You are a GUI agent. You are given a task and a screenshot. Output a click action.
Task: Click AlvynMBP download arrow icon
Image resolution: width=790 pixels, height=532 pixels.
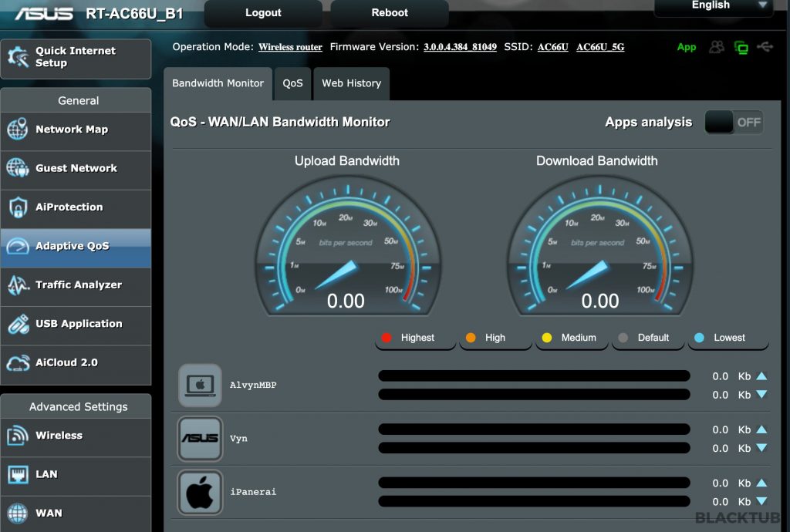point(761,395)
